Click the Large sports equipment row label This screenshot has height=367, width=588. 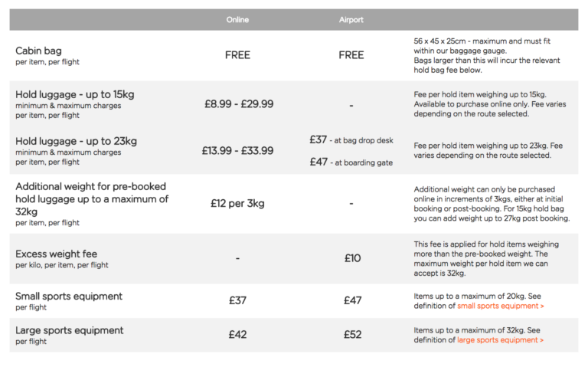(69, 330)
